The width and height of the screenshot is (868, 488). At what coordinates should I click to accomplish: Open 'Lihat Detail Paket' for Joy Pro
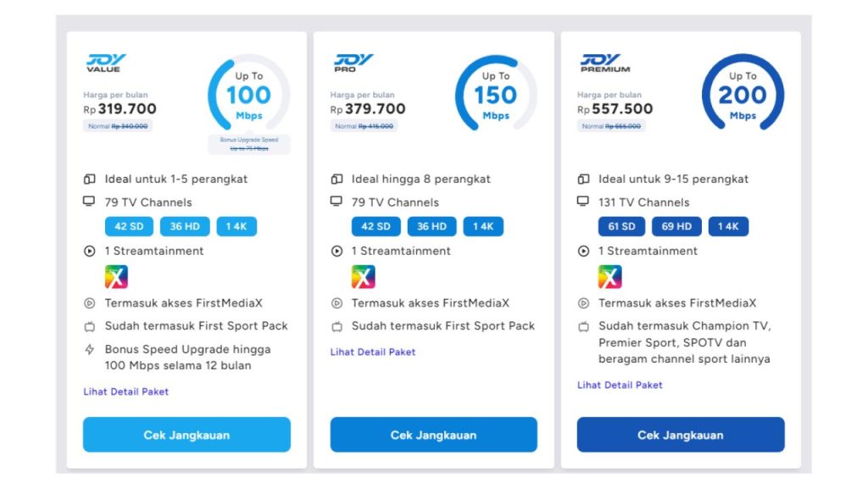(373, 352)
